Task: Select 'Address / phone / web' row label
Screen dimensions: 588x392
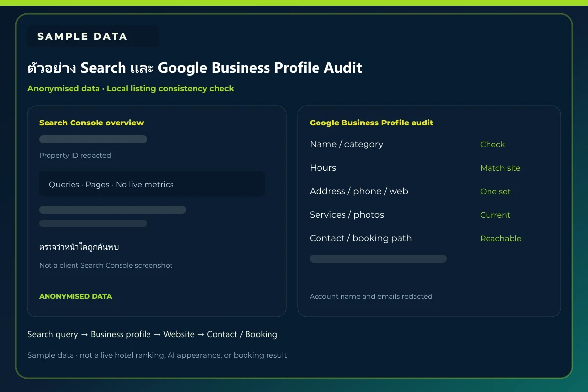Action: 359,191
